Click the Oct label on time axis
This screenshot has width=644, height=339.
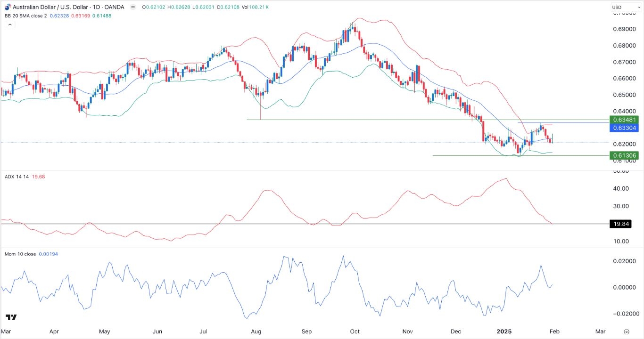click(355, 331)
